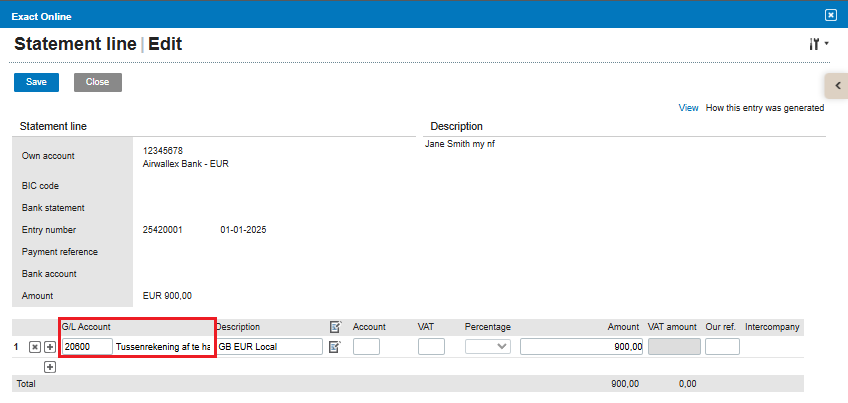Screen dimensions: 848x403
Task: Select the Jane Smith my nf description
Action: click(460, 144)
